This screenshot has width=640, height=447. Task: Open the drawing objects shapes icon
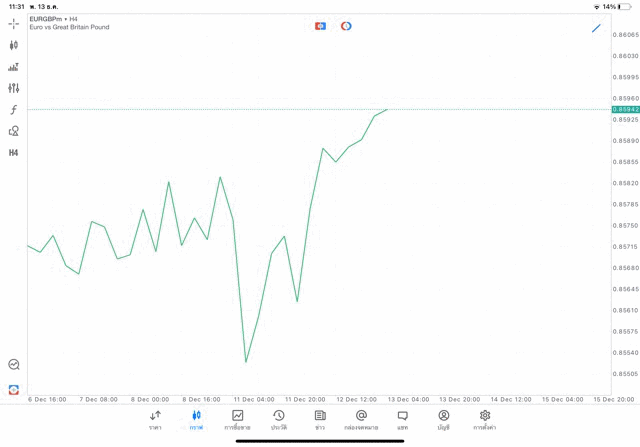[x=14, y=131]
